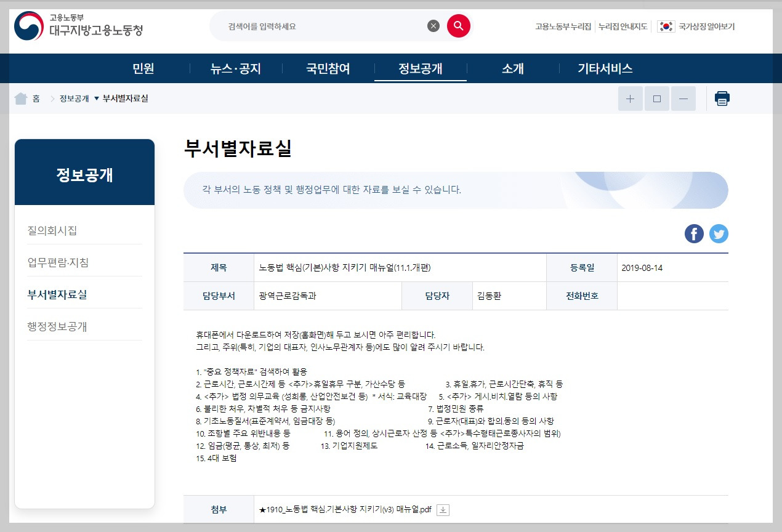Zoom out the page with minus button
Viewport: 782px width, 532px height.
click(683, 99)
